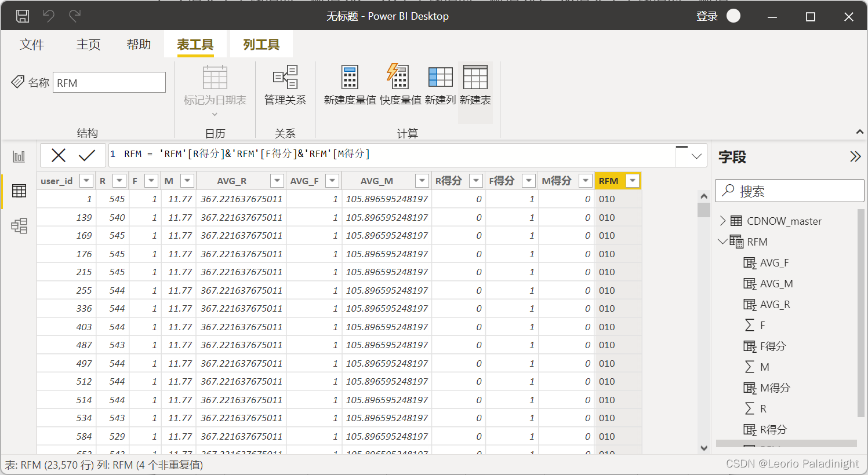Click the Undo arrow icon
The image size is (868, 475).
point(49,16)
